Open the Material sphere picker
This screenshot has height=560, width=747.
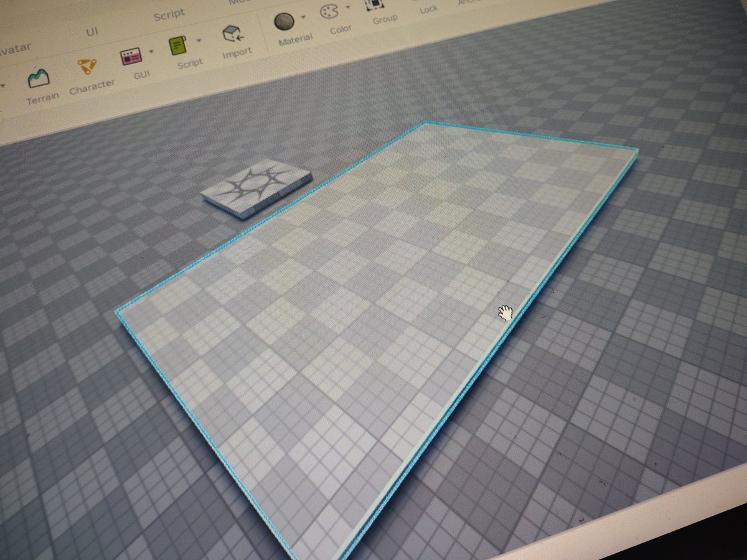coord(284,22)
